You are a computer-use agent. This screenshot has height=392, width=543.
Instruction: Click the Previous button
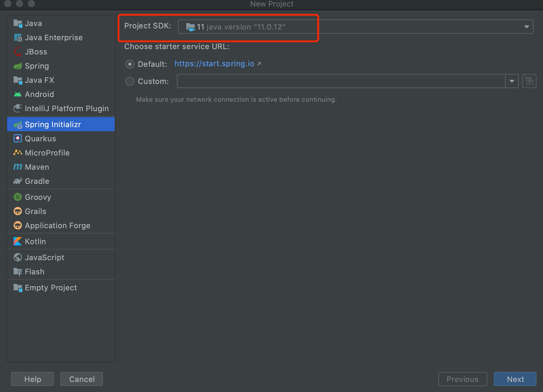pos(463,379)
